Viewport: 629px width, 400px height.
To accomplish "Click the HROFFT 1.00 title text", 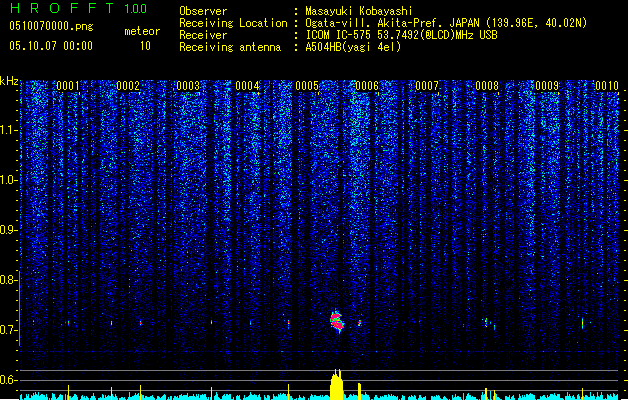I will click(78, 8).
